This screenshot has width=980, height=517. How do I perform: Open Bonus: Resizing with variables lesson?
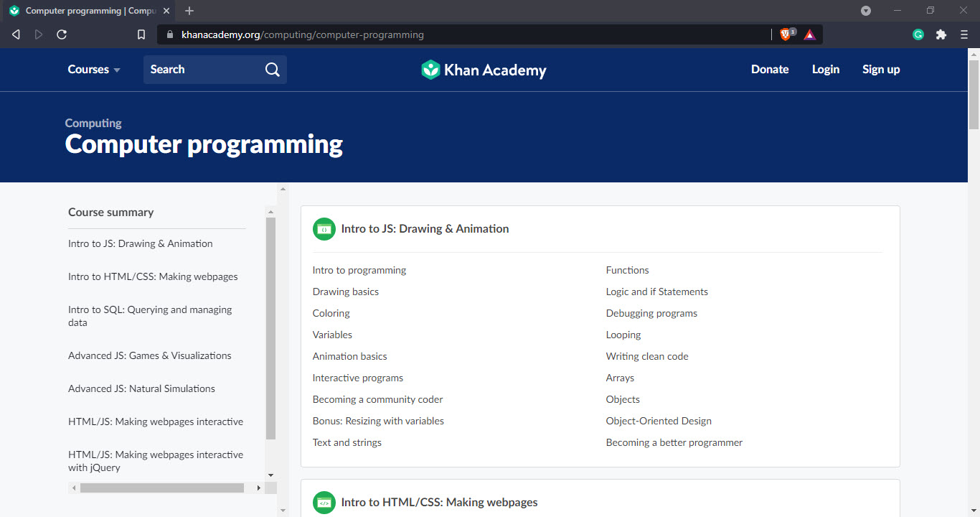click(378, 421)
